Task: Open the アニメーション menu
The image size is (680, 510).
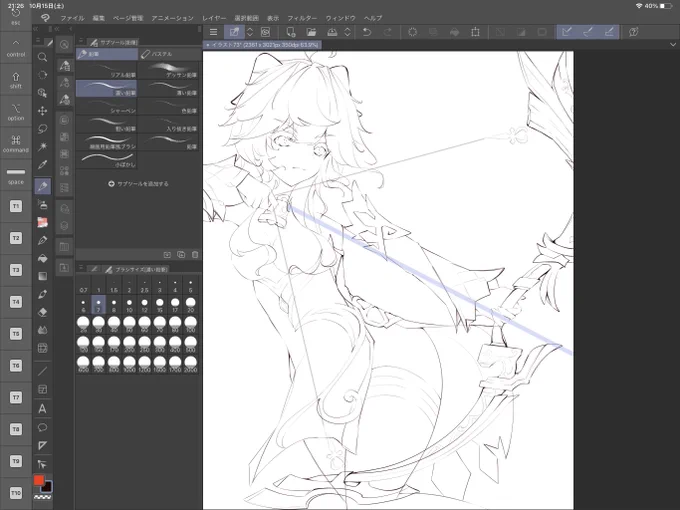Action: [172, 18]
